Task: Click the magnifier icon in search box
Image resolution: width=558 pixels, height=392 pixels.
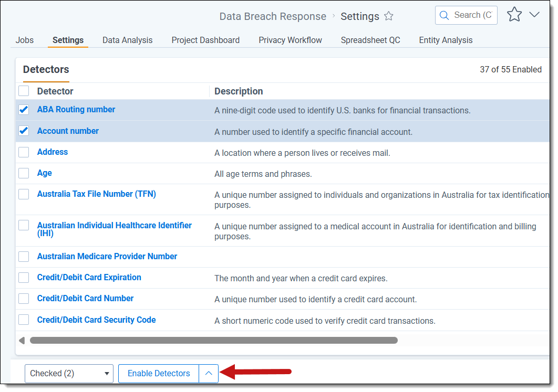Action: point(445,15)
